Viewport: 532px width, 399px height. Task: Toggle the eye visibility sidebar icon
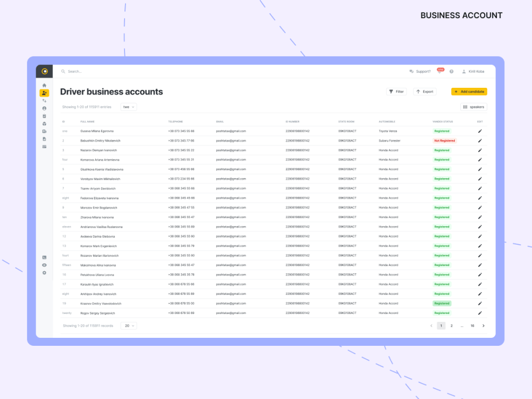(44, 265)
